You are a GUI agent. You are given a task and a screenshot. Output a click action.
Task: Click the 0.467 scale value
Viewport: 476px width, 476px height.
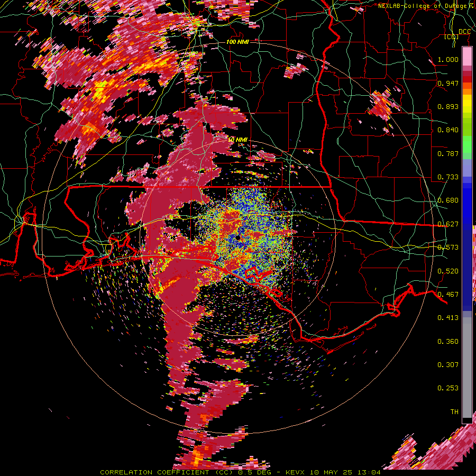[x=448, y=294]
